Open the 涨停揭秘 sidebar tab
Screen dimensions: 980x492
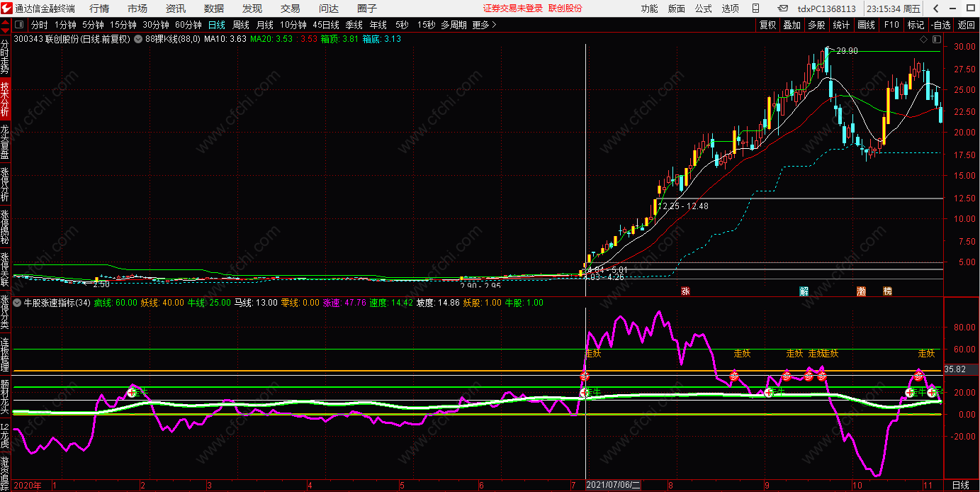(5, 226)
